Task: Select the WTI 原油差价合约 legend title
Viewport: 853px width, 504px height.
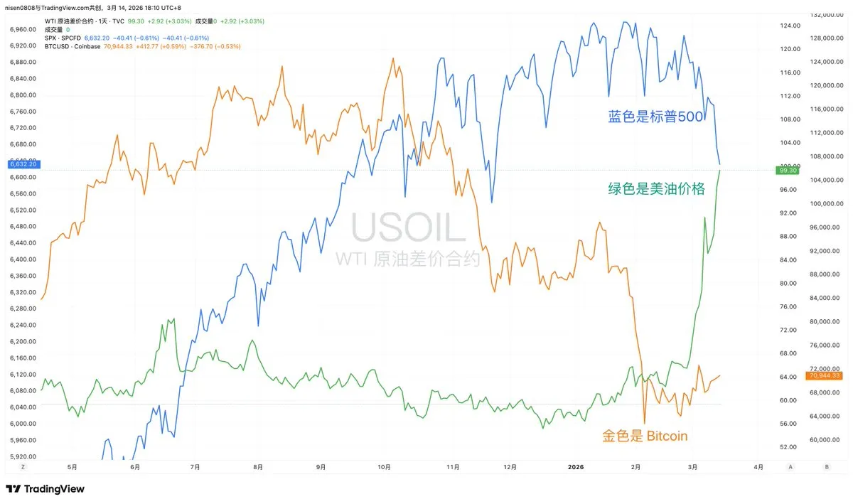Action: click(x=75, y=21)
